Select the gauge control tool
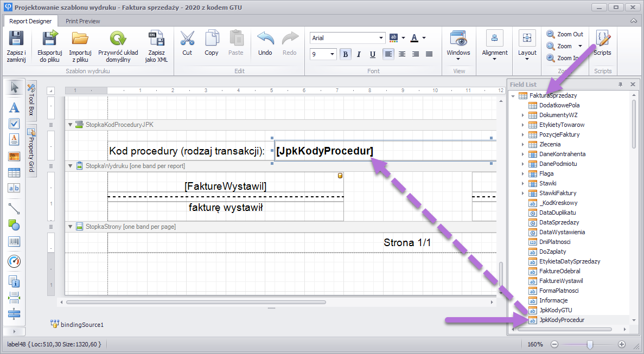 pos(14,262)
